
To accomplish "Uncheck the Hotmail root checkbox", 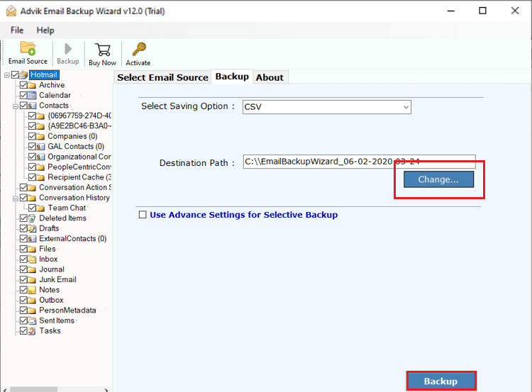I will click(x=15, y=74).
